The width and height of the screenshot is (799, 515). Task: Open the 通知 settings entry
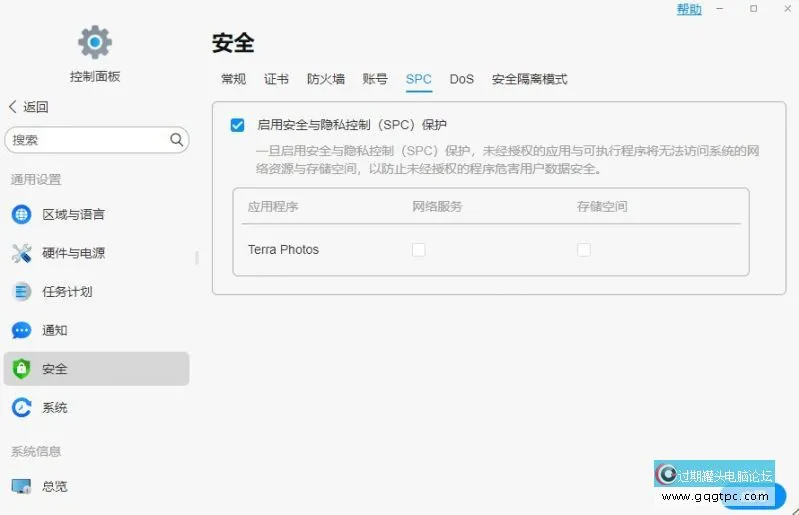[96, 331]
